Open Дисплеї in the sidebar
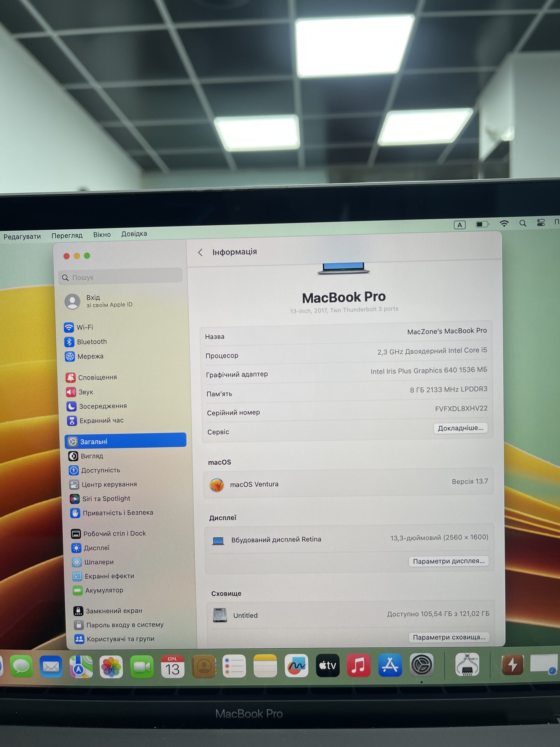Viewport: 560px width, 747px height. point(90,548)
